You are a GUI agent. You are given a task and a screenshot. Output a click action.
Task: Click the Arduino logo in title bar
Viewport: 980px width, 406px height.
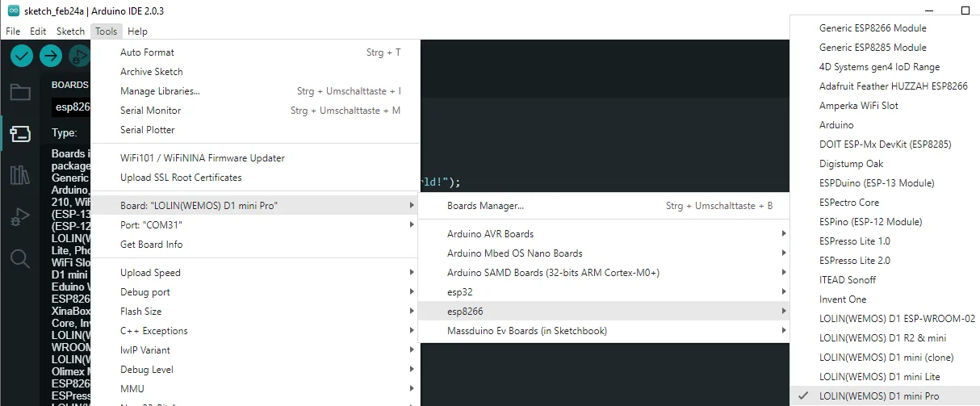[x=13, y=10]
